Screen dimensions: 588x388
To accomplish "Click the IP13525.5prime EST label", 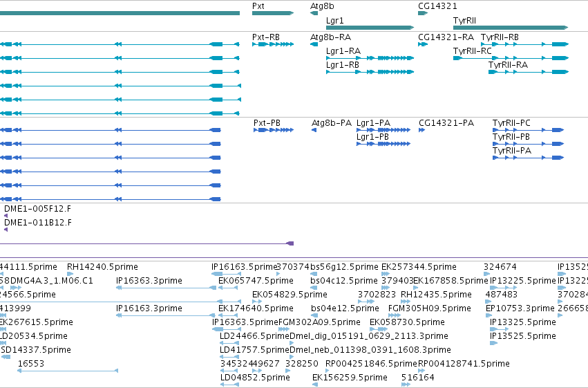I will 523,336.
